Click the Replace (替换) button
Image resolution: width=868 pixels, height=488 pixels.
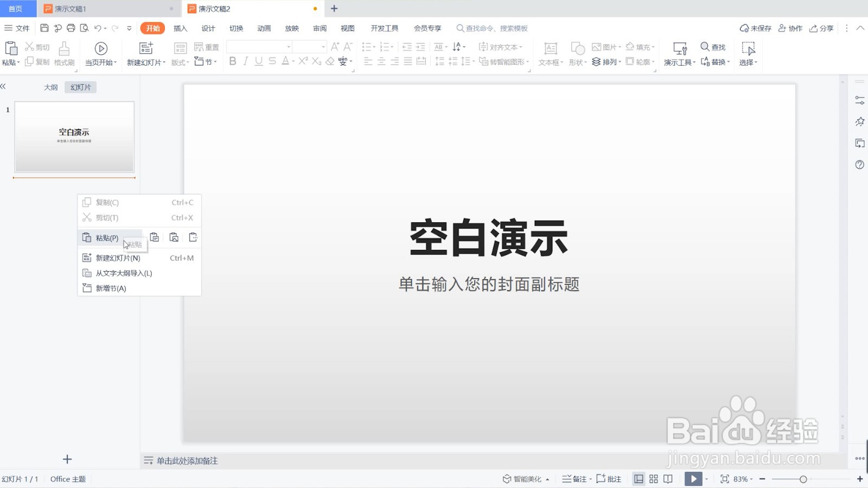715,62
